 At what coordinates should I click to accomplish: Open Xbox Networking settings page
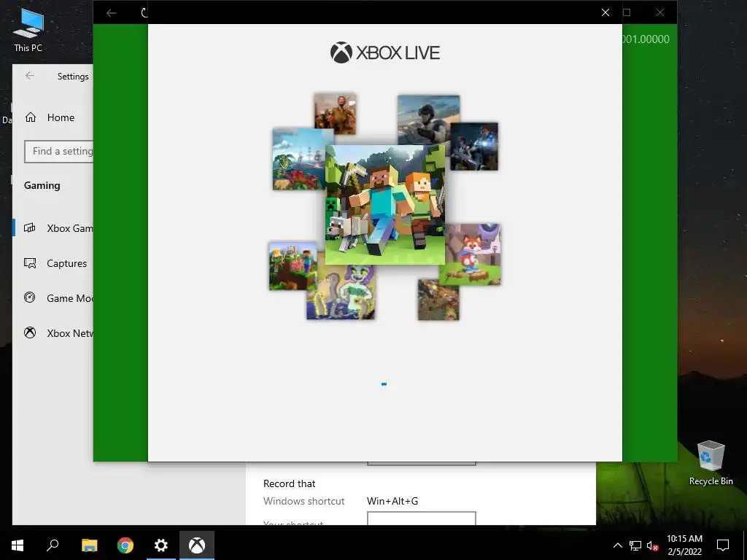54,333
